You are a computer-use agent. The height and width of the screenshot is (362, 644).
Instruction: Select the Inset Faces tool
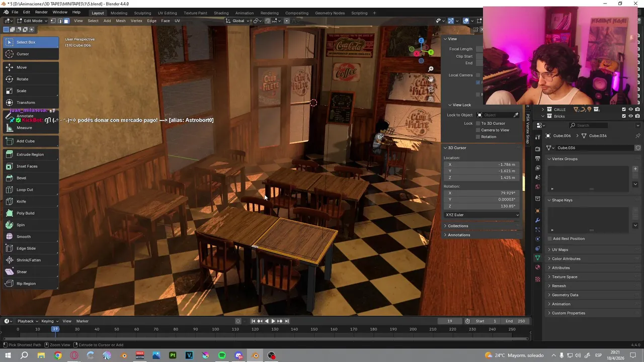[x=30, y=166]
